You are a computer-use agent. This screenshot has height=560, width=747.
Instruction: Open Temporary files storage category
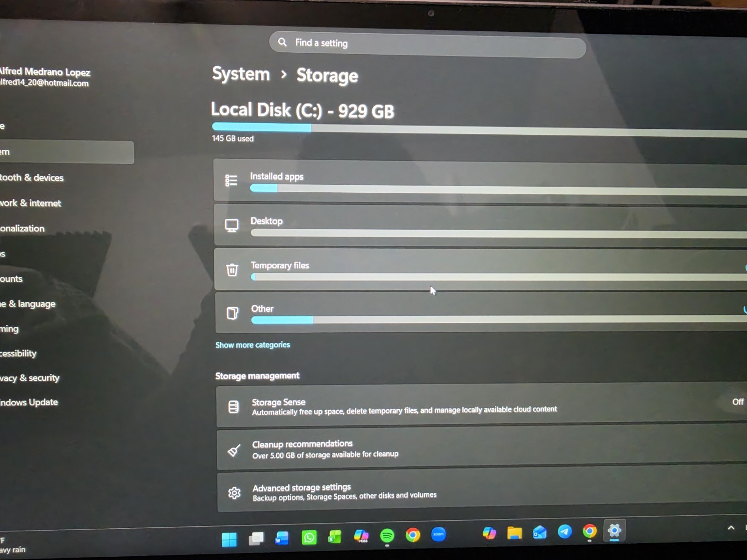click(481, 270)
